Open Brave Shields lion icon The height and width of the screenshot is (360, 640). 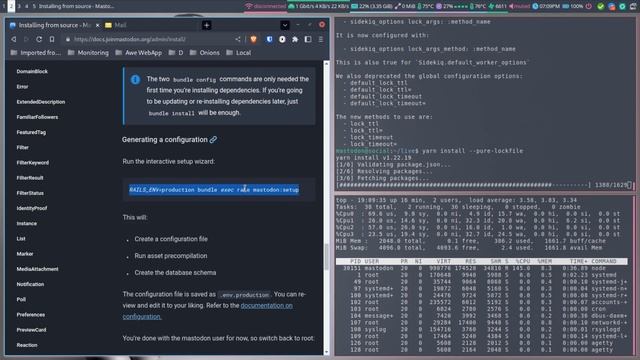253,39
